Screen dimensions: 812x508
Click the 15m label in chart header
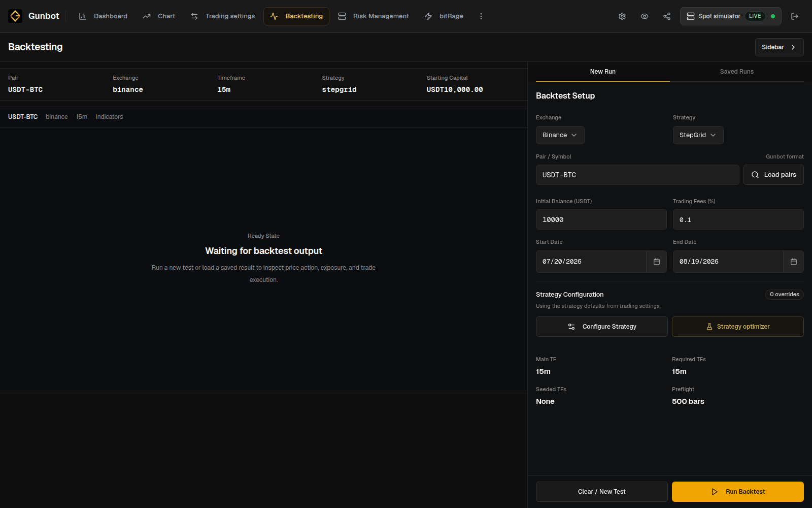click(x=82, y=117)
